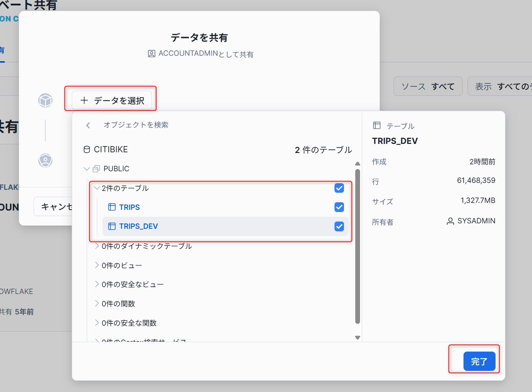
Task: Click the データを共有 dialog title
Action: 199,38
